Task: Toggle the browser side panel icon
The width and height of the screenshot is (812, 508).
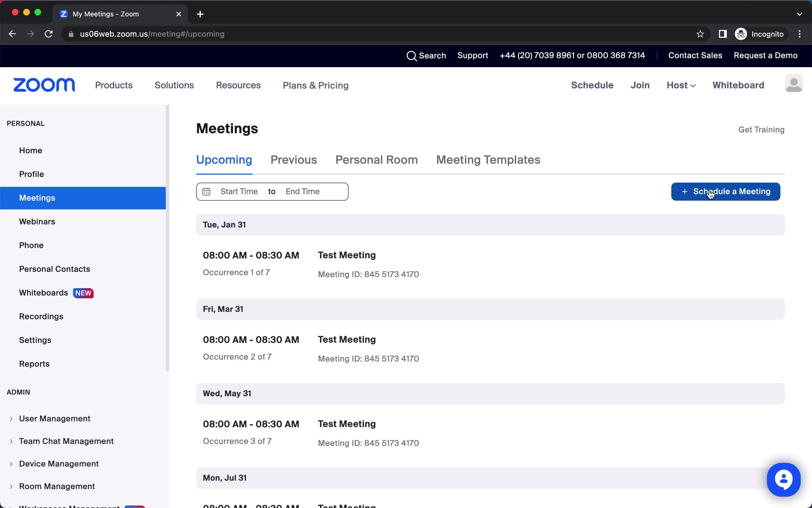Action: click(723, 34)
